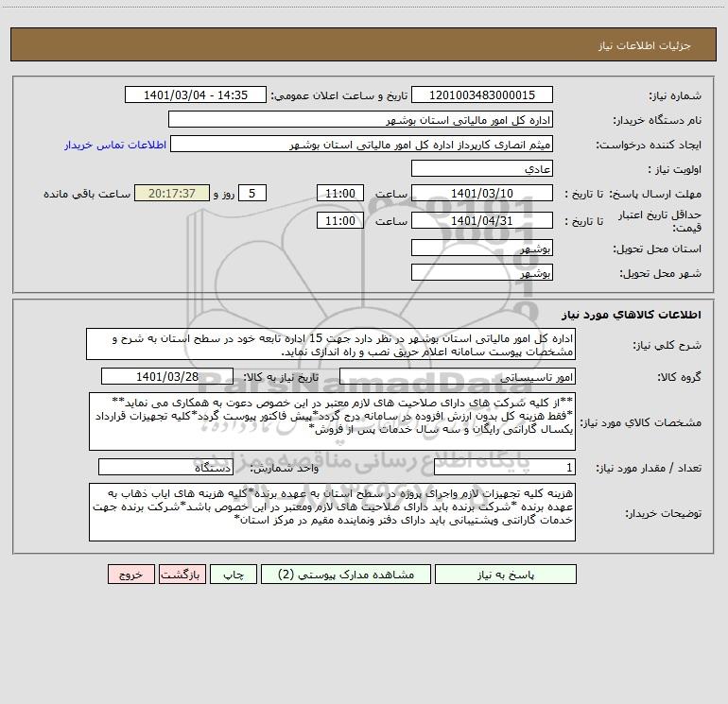
Task: Click label 'نام دستگاه خریدار:'
Action: (x=657, y=120)
